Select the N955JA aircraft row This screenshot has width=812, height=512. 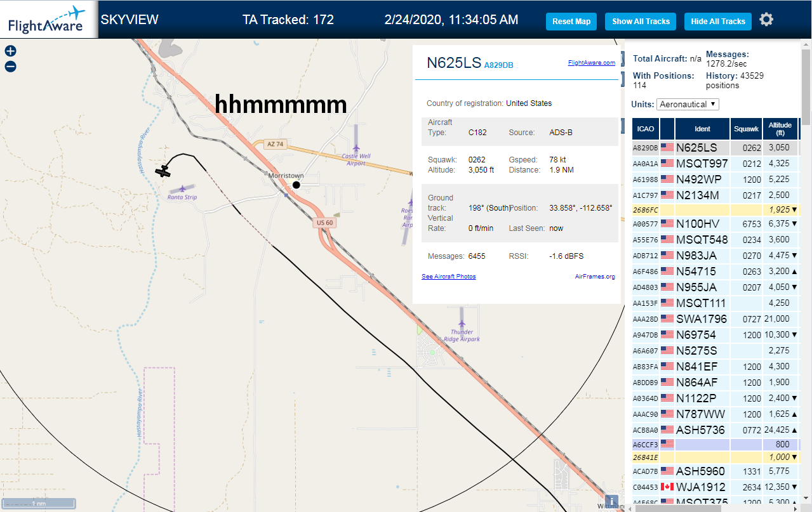715,287
